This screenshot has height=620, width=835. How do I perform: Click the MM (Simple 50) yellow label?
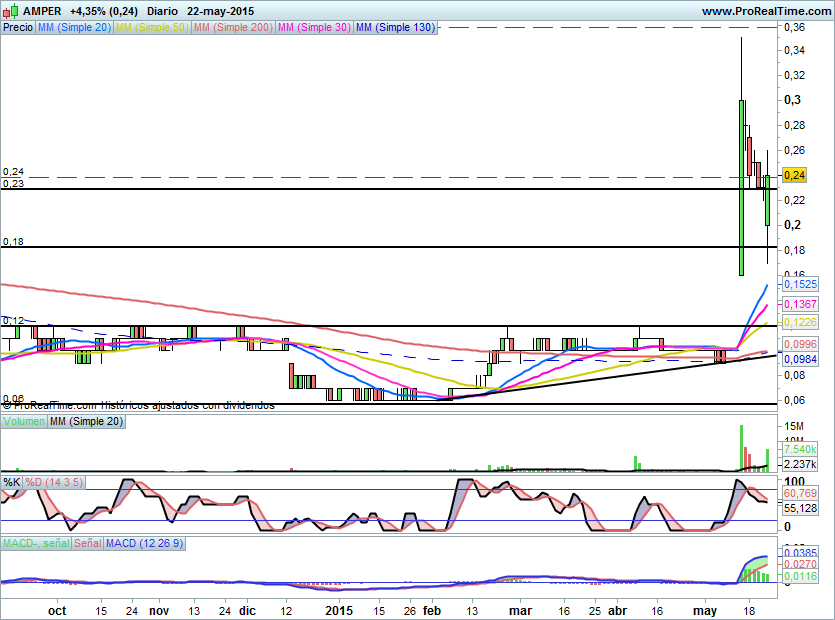tap(151, 28)
